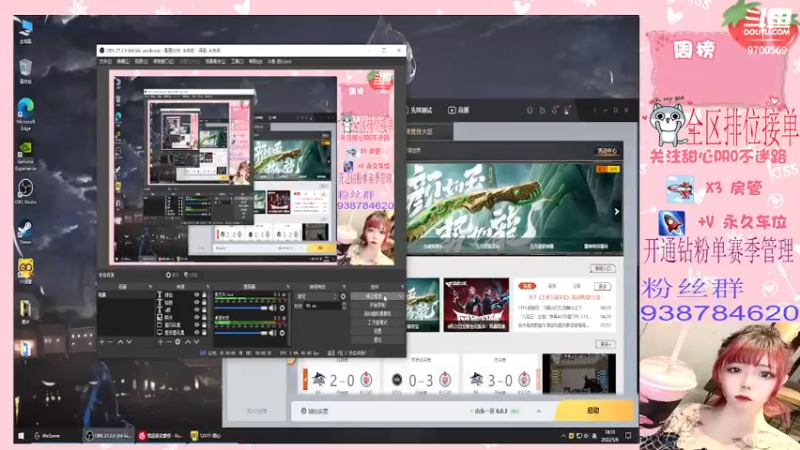Move selected scene down
The image size is (800, 450).
pyautogui.click(x=129, y=342)
